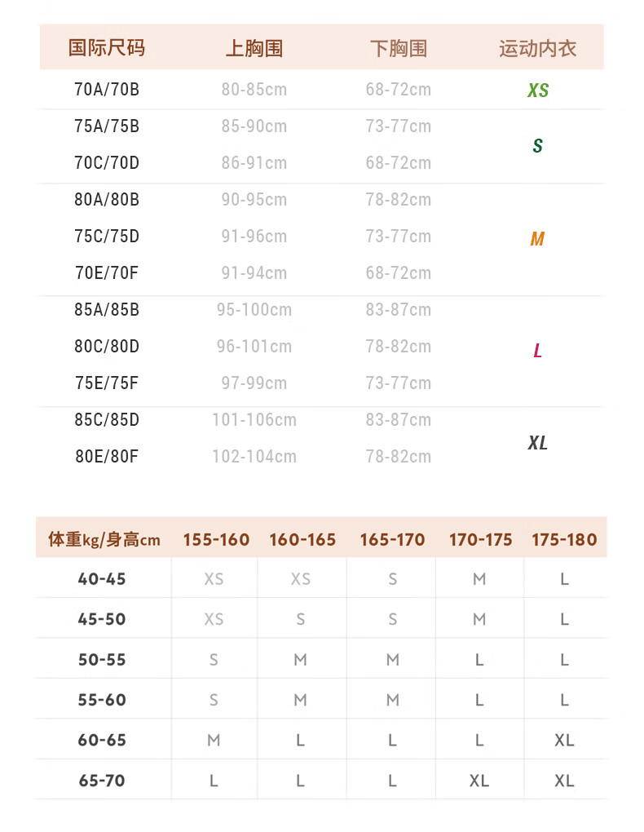Viewport: 644px width, 832px height.
Task: Click the 65-70 weight row label
Action: [x=102, y=781]
